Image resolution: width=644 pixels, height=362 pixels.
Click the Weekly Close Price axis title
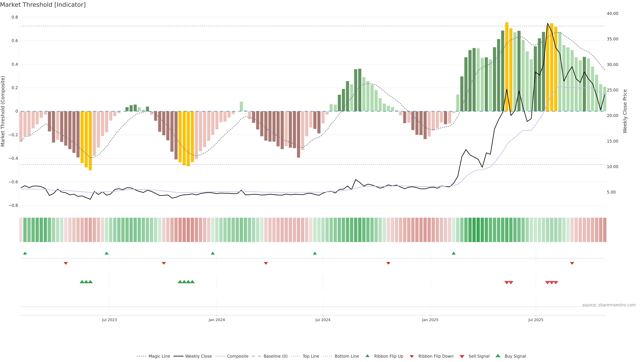(x=625, y=111)
